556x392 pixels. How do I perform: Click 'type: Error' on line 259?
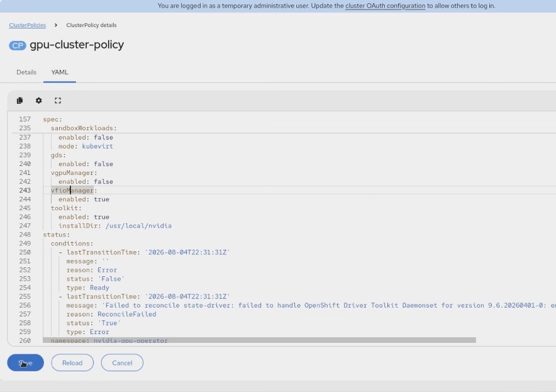point(87,332)
